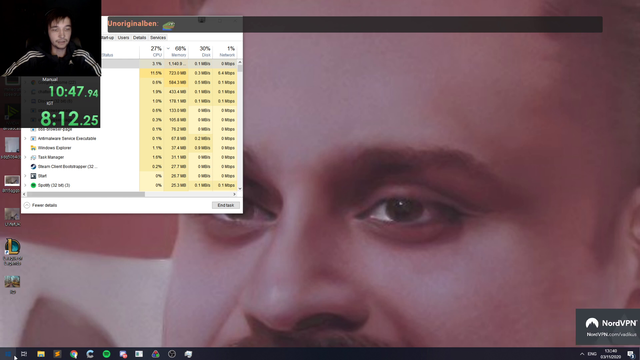Switch to the Users tab
The image size is (640, 360).
123,38
